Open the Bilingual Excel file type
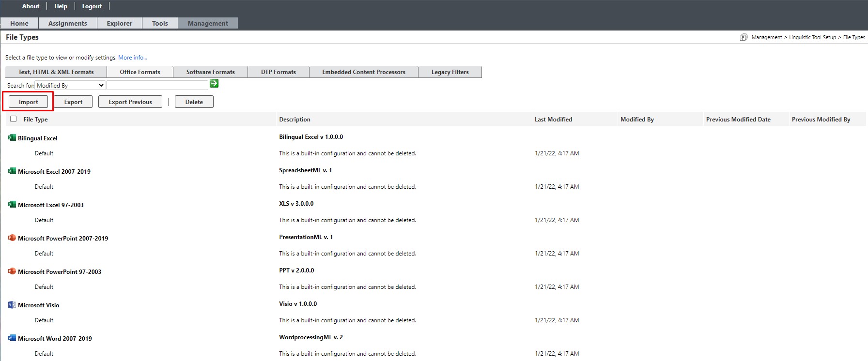 pos(38,138)
